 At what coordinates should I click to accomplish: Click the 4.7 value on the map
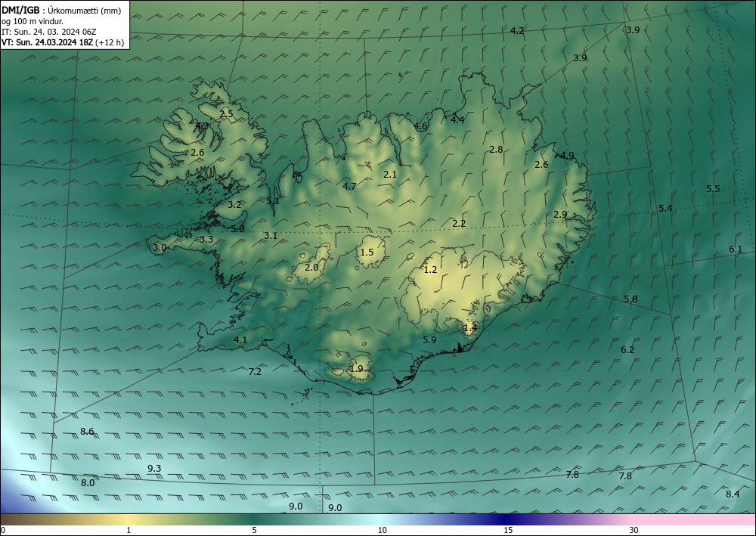tap(349, 186)
